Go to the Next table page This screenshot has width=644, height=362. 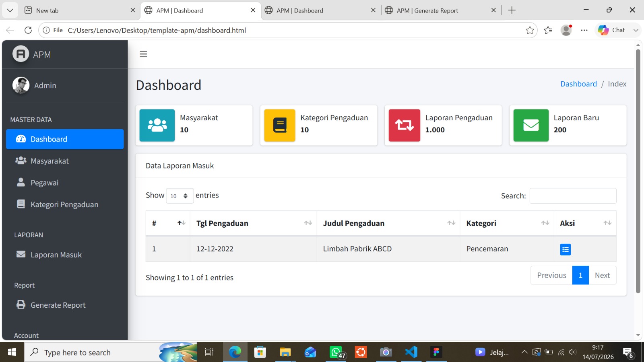[x=602, y=275]
